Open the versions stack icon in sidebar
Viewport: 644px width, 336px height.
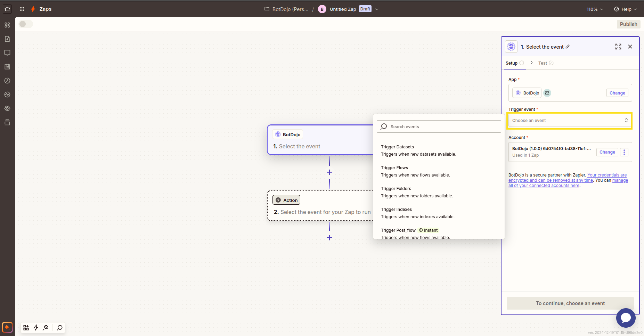click(x=7, y=122)
